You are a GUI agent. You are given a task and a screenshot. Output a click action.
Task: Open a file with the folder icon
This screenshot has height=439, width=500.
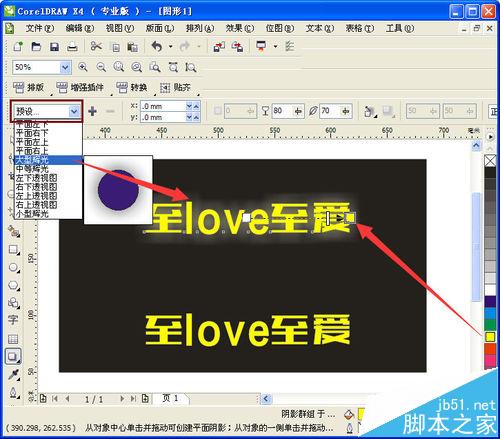[x=36, y=46]
